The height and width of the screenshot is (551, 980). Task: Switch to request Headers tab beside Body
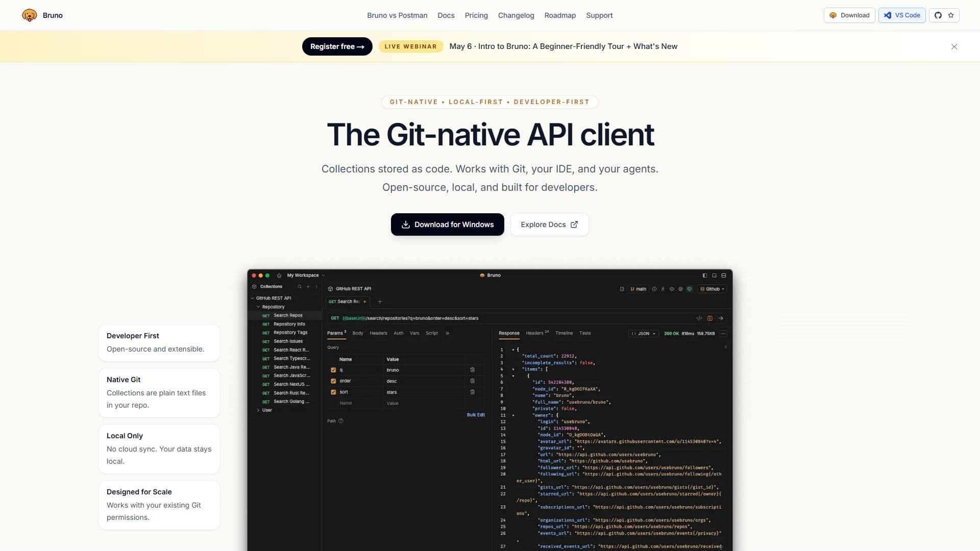tap(378, 334)
